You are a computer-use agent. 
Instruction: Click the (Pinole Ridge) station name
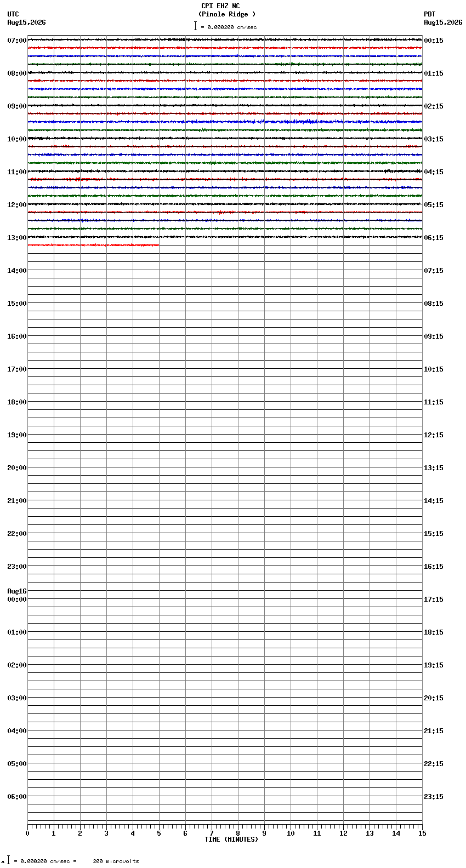(x=227, y=14)
